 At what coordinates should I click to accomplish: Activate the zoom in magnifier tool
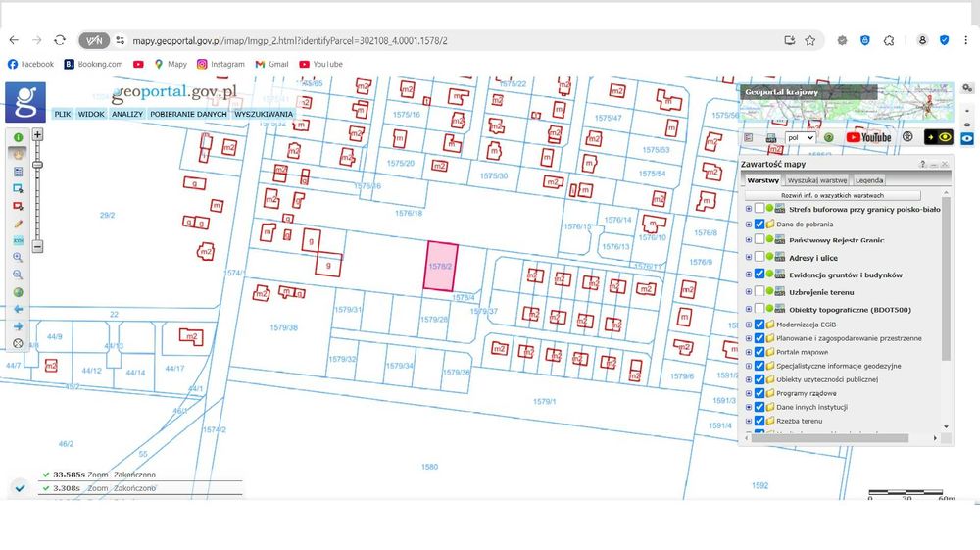click(x=18, y=257)
